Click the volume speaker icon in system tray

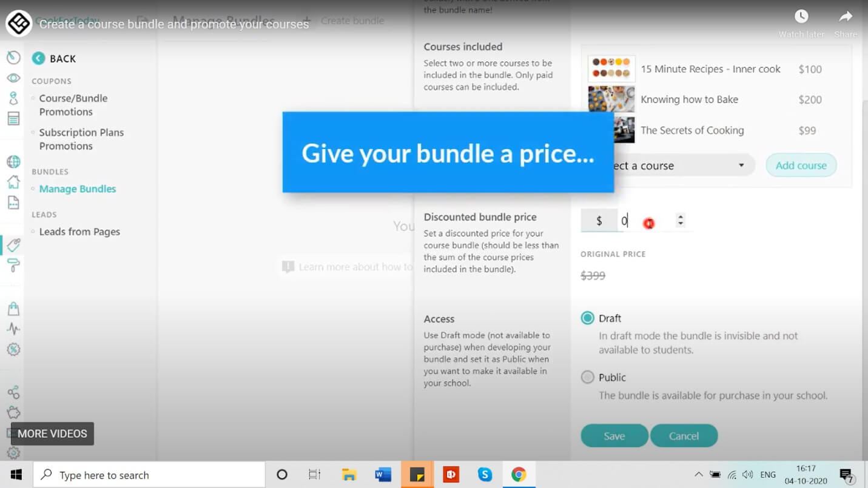click(x=747, y=475)
